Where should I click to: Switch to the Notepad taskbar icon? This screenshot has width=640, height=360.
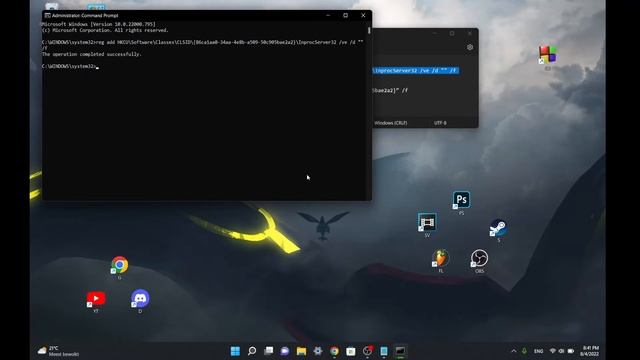pos(384,351)
